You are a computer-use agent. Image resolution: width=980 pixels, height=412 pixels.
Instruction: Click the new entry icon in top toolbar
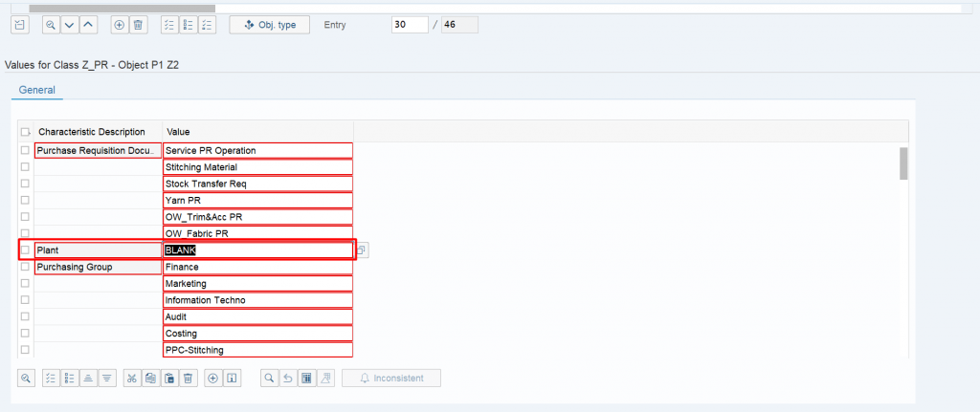pos(20,25)
